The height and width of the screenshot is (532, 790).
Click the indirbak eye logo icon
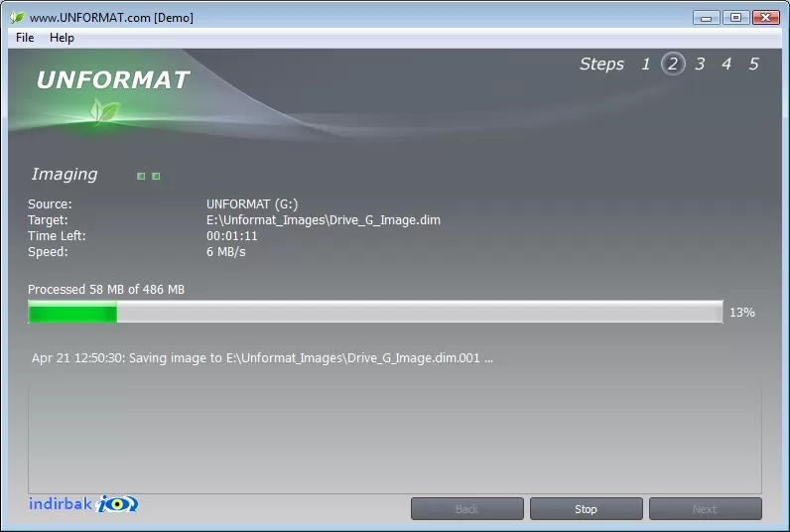click(x=117, y=504)
